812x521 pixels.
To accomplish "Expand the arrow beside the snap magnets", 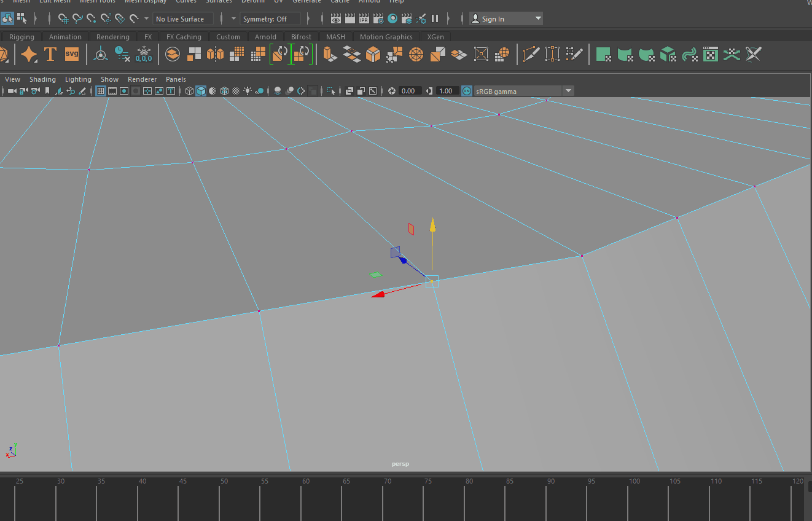I will click(146, 18).
